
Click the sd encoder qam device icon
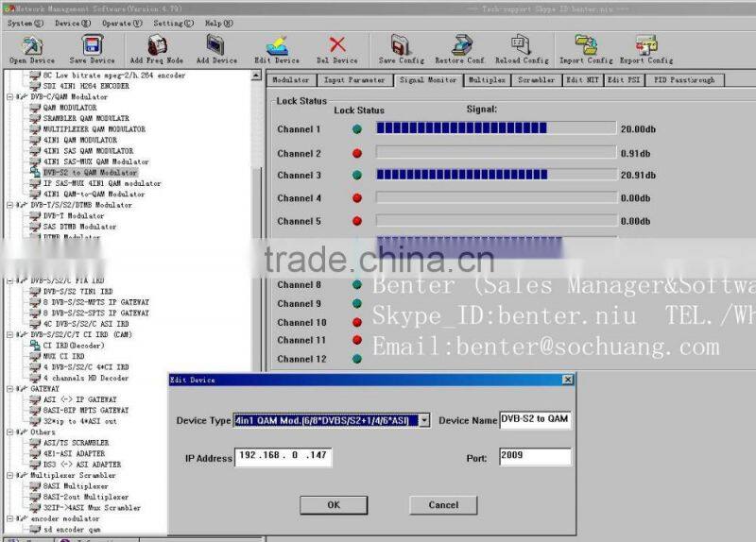pos(35,529)
